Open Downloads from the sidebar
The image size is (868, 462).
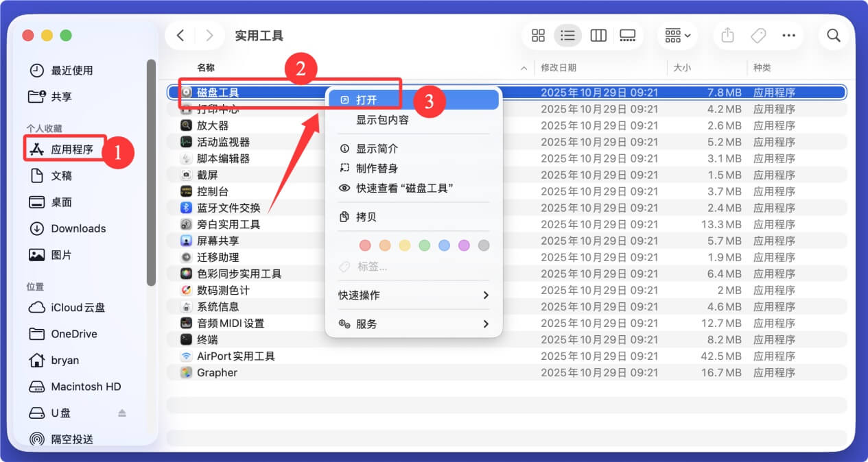pyautogui.click(x=78, y=228)
